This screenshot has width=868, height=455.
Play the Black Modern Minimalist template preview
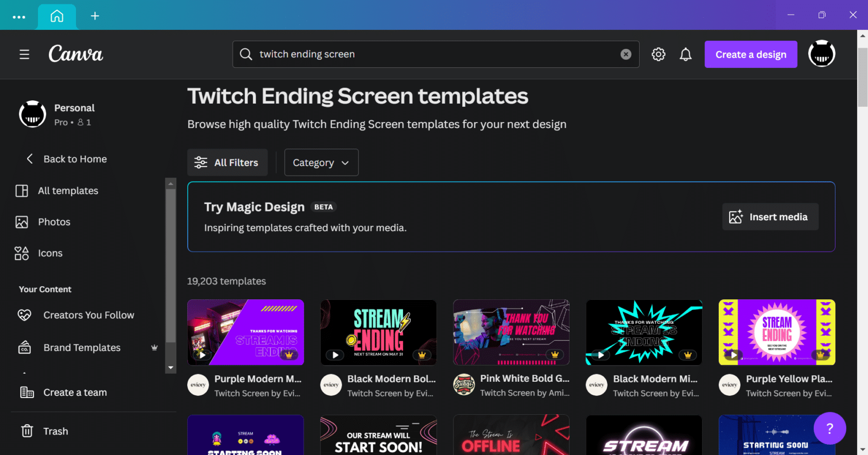coord(601,355)
